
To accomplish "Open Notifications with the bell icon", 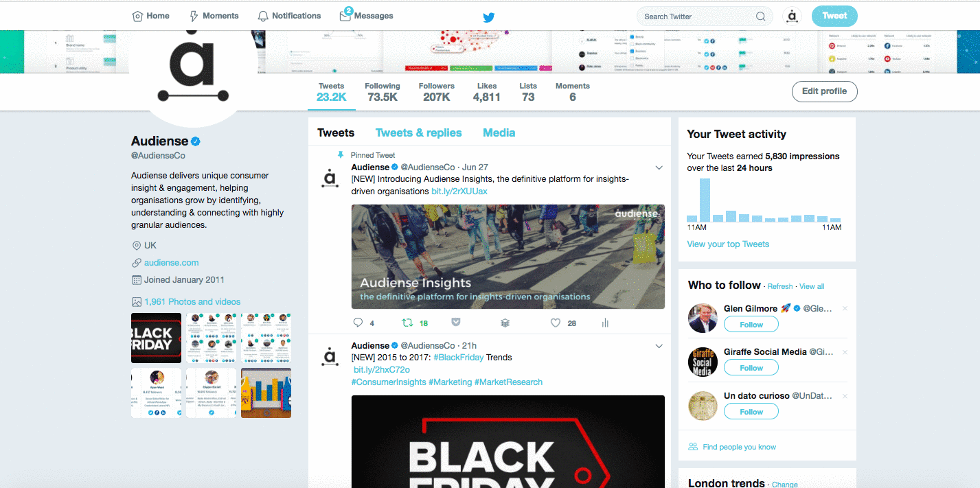I will pos(289,16).
